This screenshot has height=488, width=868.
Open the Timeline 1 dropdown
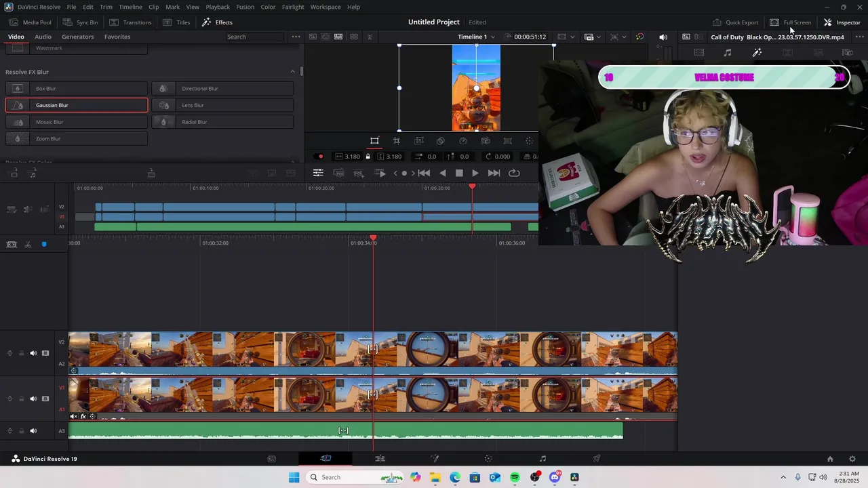click(x=476, y=37)
